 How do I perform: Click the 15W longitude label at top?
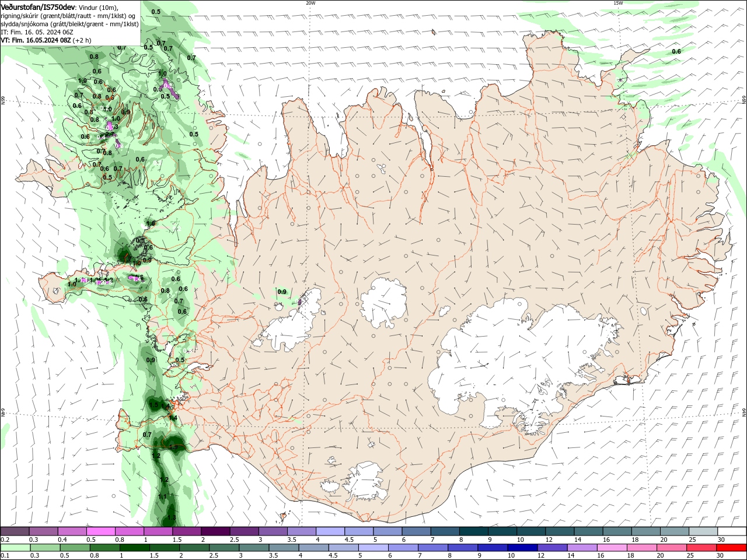618,2
